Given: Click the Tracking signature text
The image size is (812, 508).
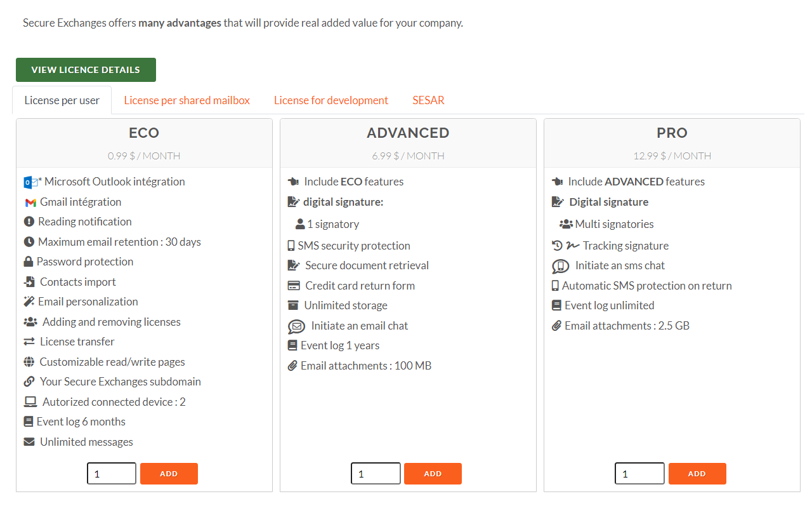Looking at the screenshot, I should [x=625, y=246].
